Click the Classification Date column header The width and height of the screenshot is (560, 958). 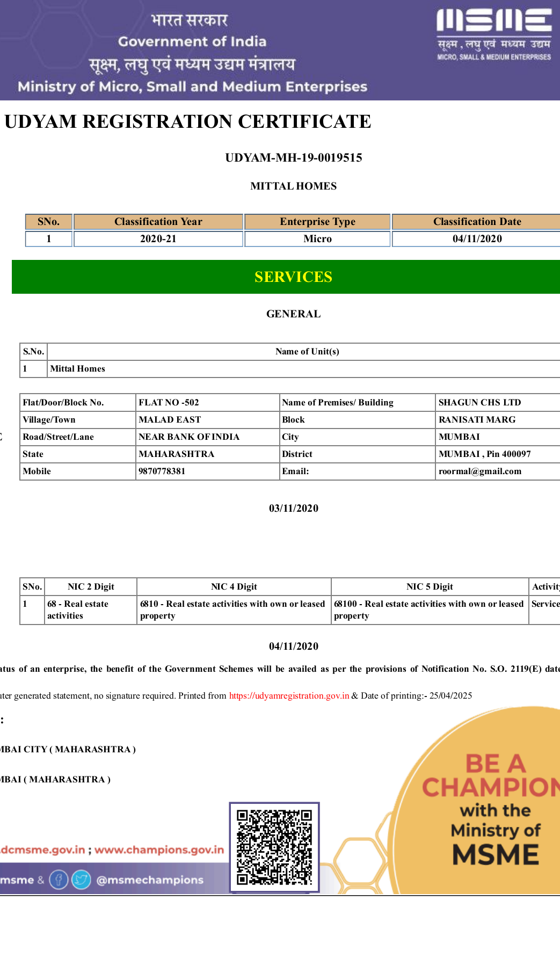477,222
